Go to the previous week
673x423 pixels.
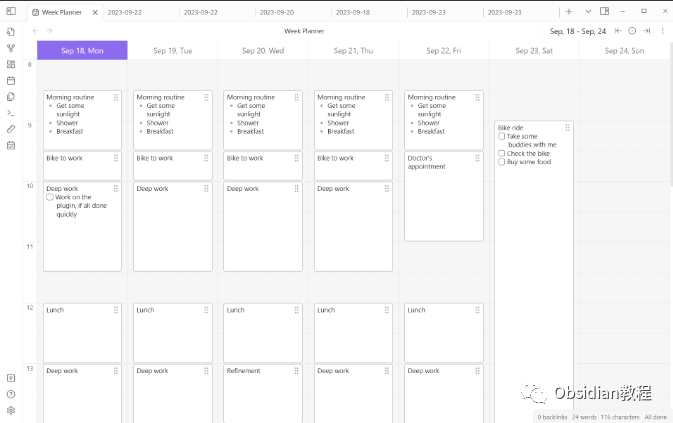coord(618,31)
